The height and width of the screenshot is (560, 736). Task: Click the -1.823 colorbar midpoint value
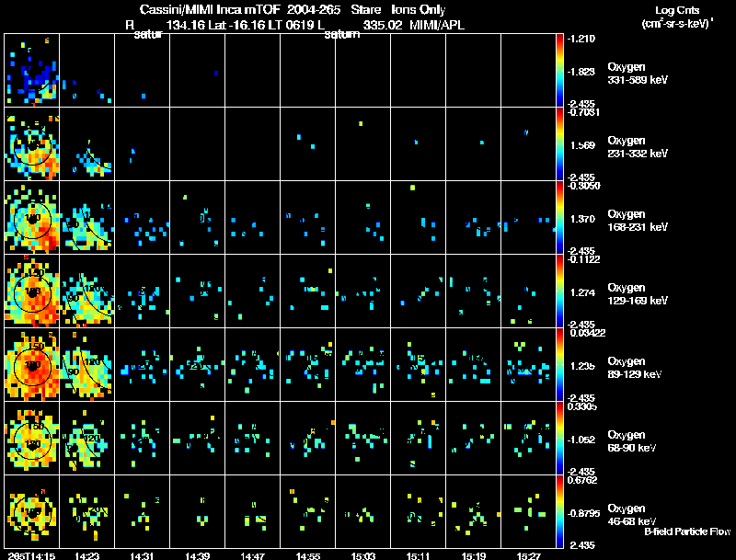coord(581,72)
